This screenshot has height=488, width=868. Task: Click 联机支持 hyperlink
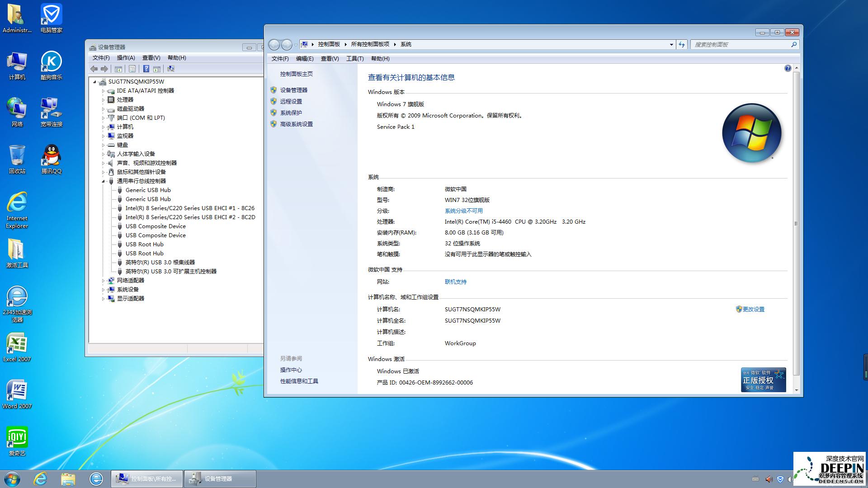(455, 281)
